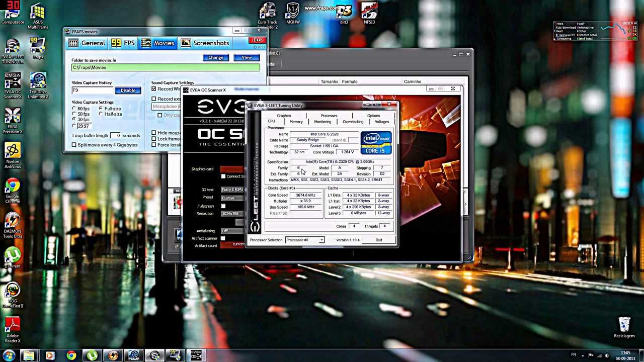Open the Reciclagem recycle bin
This screenshot has height=362, width=644.
click(624, 327)
